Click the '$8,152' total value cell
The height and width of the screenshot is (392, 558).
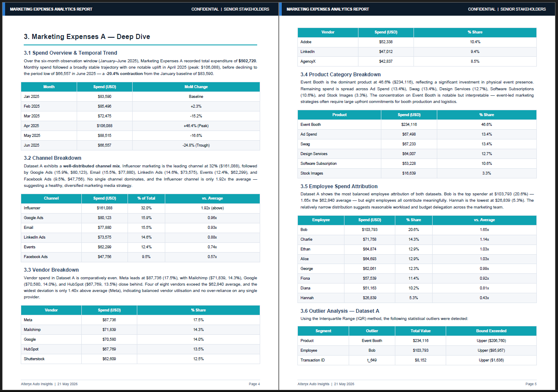pyautogui.click(x=420, y=360)
